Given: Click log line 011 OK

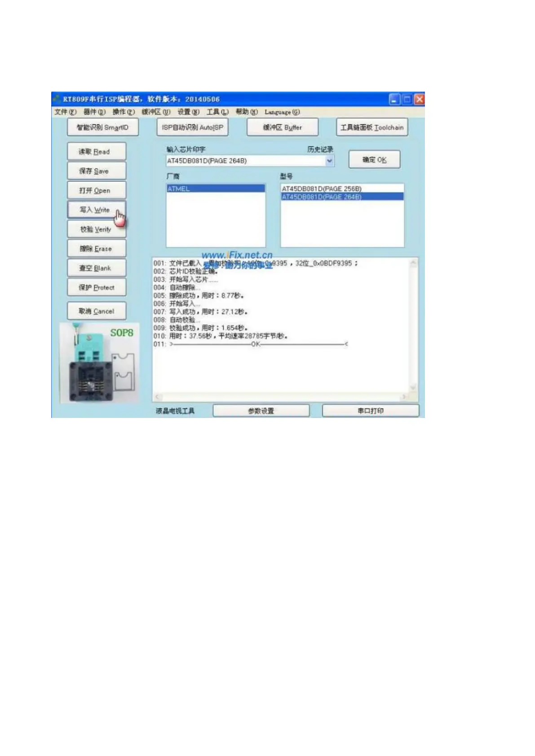Looking at the screenshot, I should 251,344.
